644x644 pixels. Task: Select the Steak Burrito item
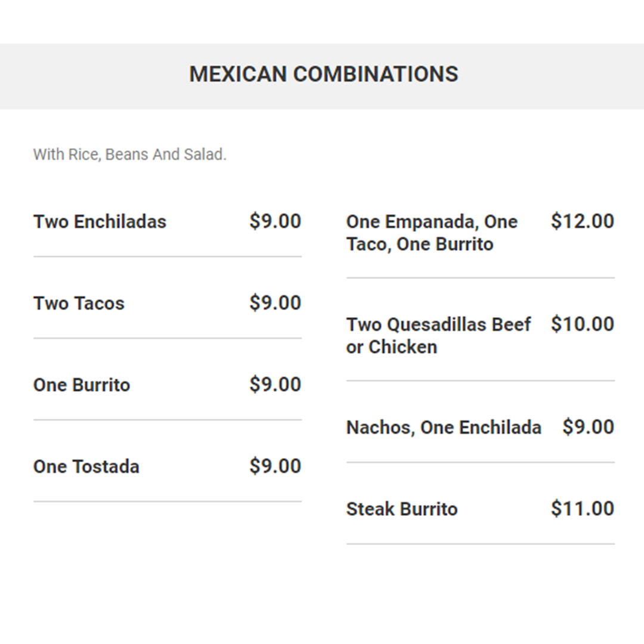coord(402,509)
